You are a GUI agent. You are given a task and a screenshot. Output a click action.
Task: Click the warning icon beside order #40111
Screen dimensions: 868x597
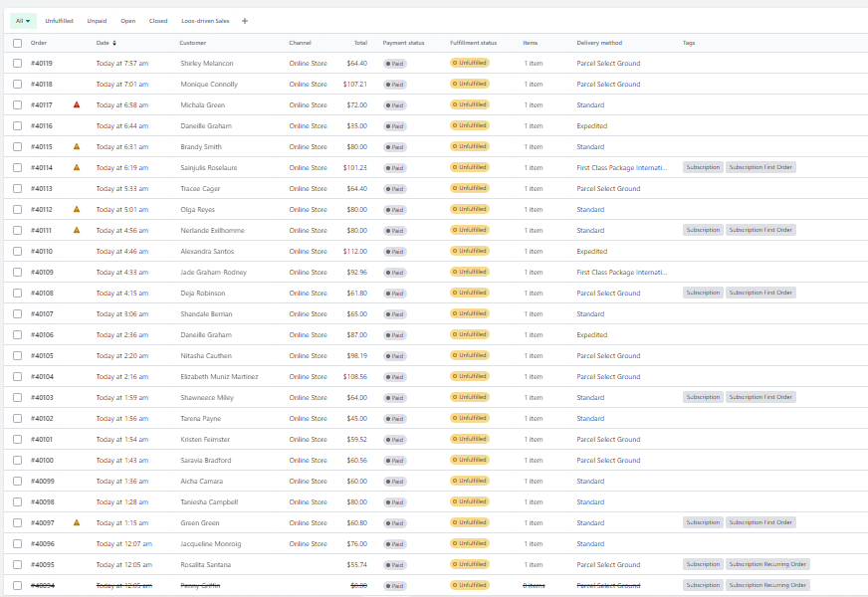point(77,230)
